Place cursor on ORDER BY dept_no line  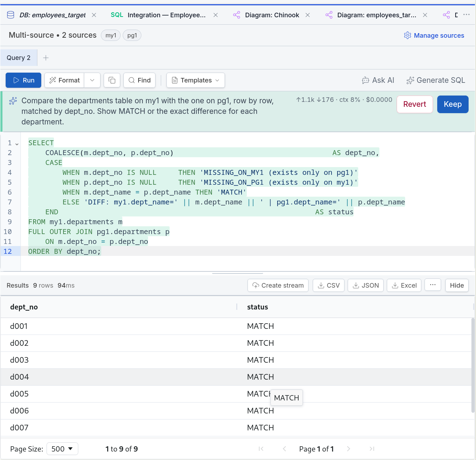point(65,251)
